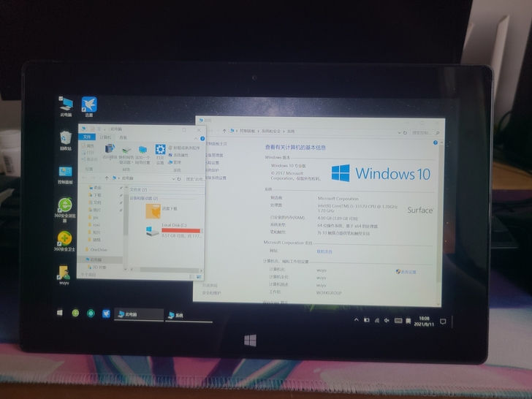Open the 查看 ribbon tab
532x399 pixels.
(123, 137)
